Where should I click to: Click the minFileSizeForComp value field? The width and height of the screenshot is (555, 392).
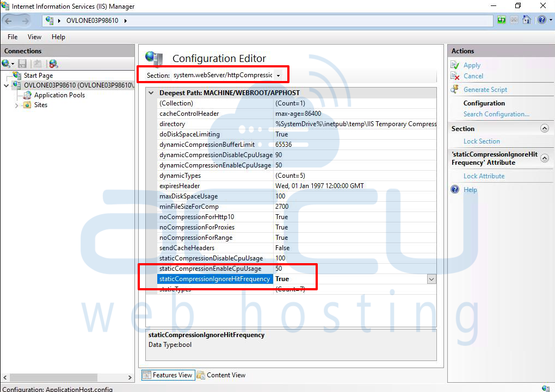(354, 207)
